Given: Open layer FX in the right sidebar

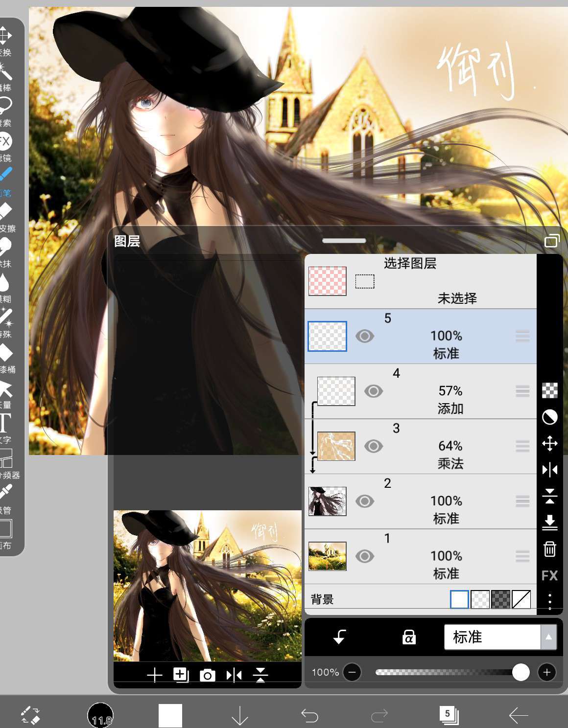Looking at the screenshot, I should coord(550,575).
